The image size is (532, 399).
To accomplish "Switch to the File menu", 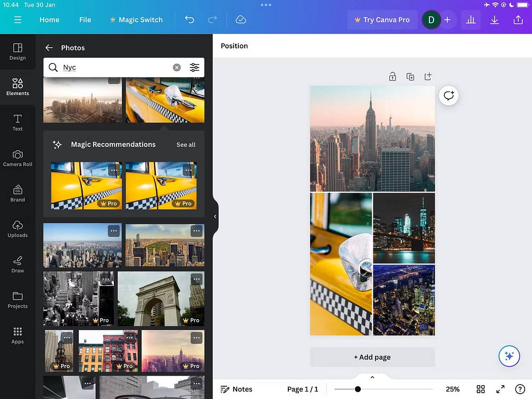I will coord(85,20).
